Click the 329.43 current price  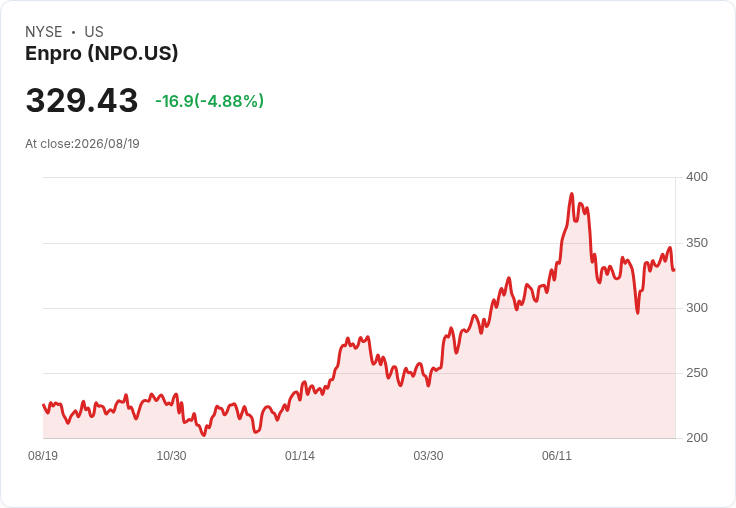click(82, 100)
